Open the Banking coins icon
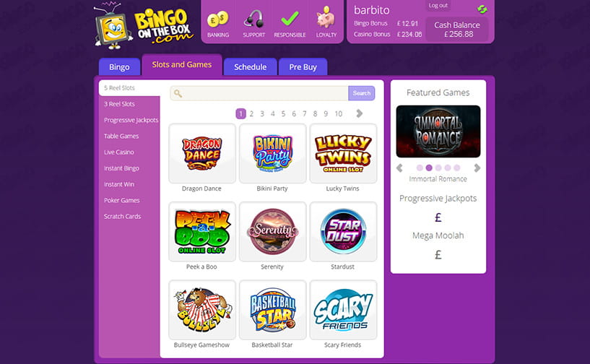The height and width of the screenshot is (364, 590). [218, 19]
